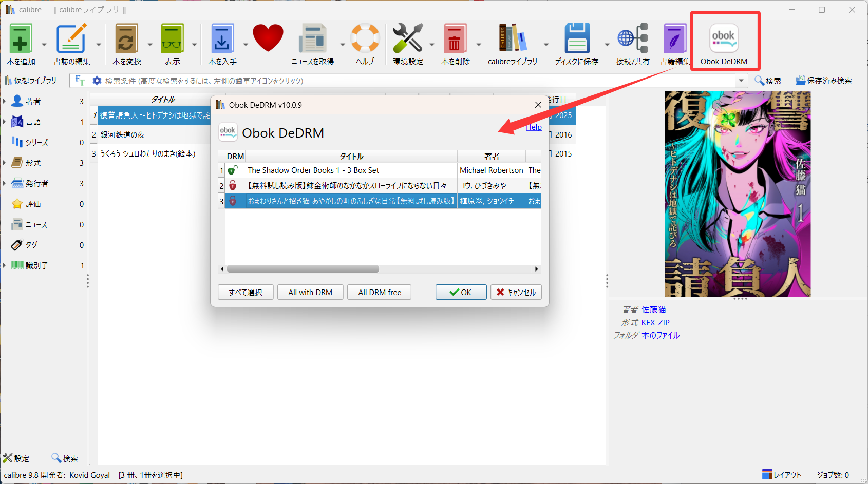868x484 pixels.
Task: Open the dropdown arrow beside 表示
Action: coord(194,45)
